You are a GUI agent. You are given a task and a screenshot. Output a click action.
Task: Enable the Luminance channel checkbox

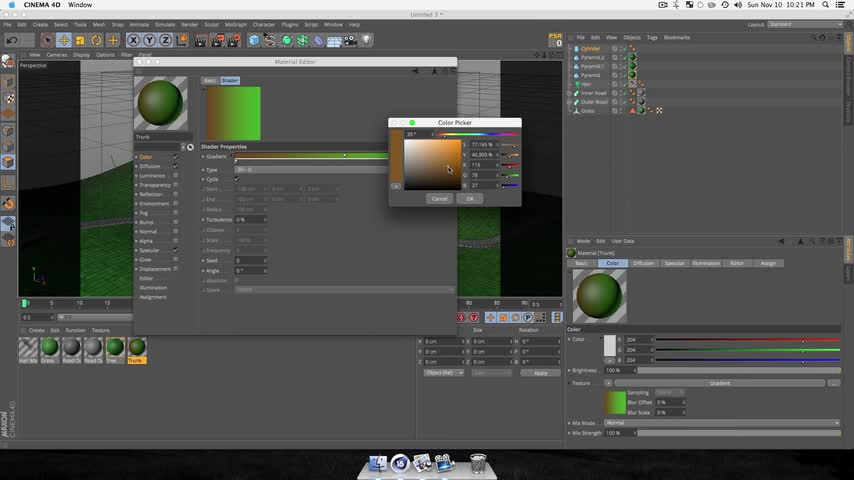coord(176,175)
